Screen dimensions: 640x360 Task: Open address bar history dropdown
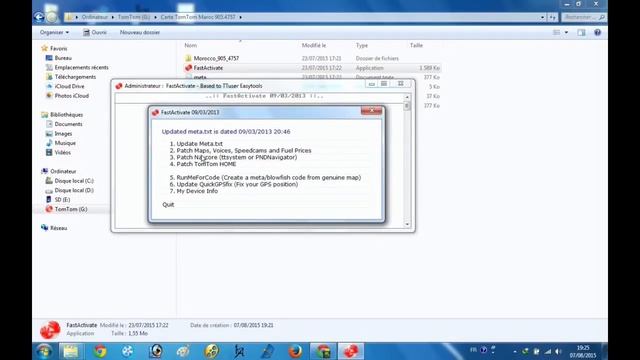pyautogui.click(x=542, y=17)
